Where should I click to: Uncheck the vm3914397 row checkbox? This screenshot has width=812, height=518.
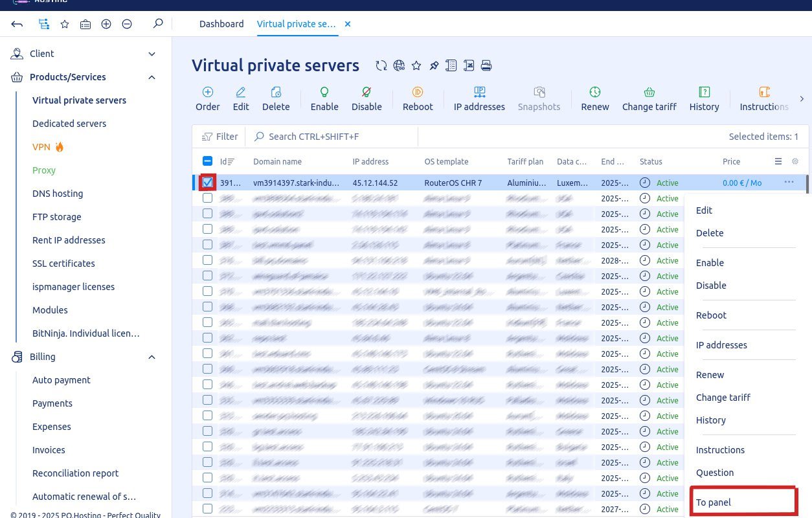click(x=207, y=183)
